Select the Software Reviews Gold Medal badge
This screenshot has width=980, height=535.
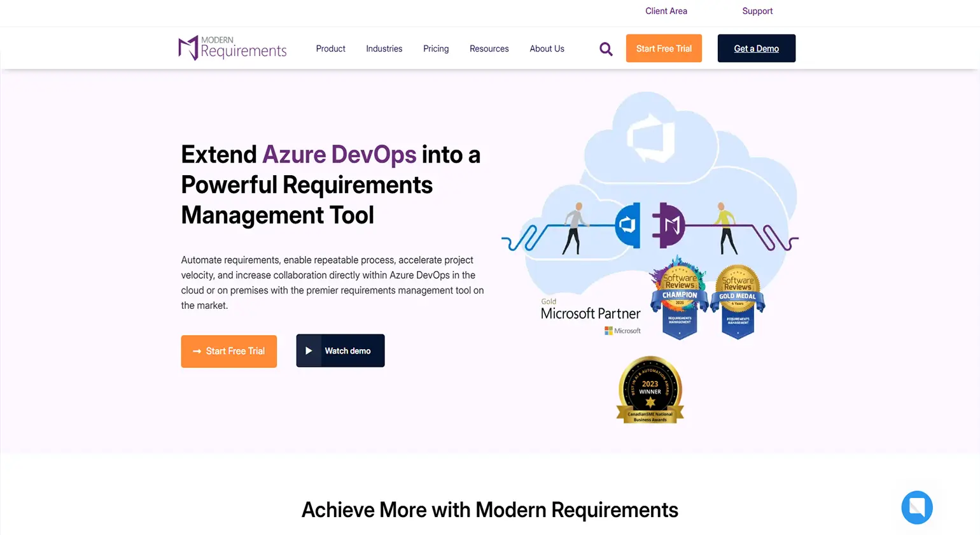(x=737, y=296)
